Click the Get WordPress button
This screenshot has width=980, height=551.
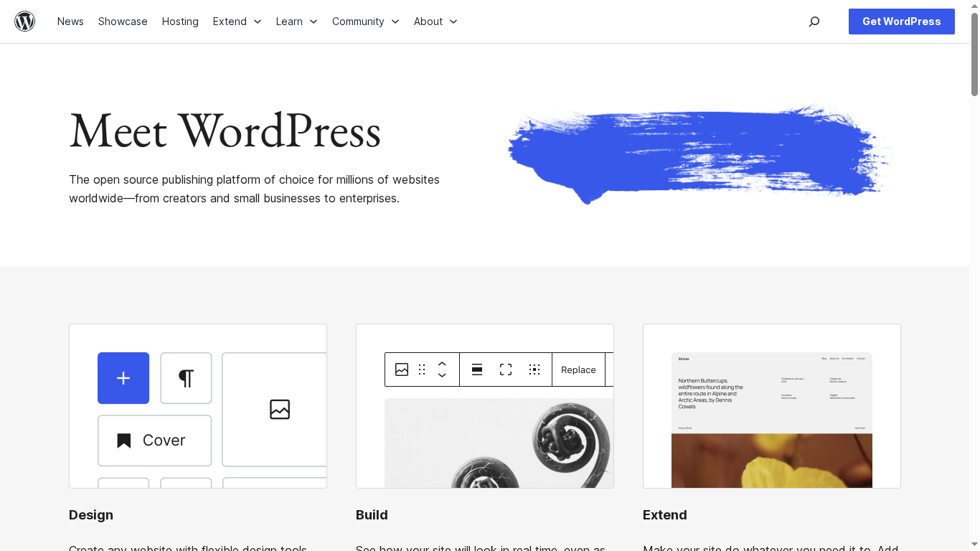pyautogui.click(x=901, y=22)
